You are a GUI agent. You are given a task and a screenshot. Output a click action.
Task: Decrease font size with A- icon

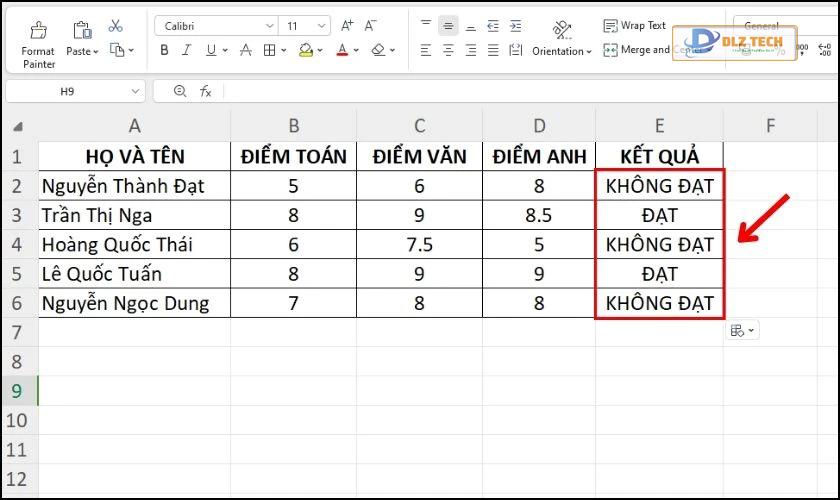(x=370, y=26)
